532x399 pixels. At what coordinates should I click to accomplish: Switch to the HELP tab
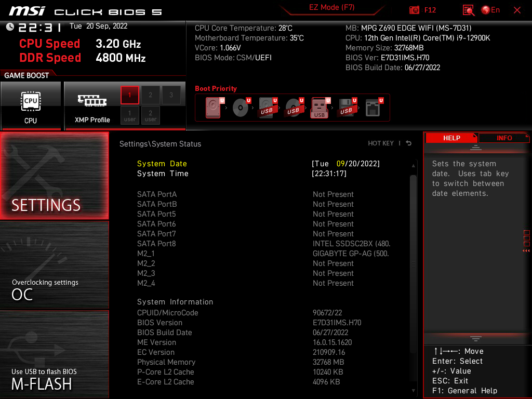[x=451, y=138]
